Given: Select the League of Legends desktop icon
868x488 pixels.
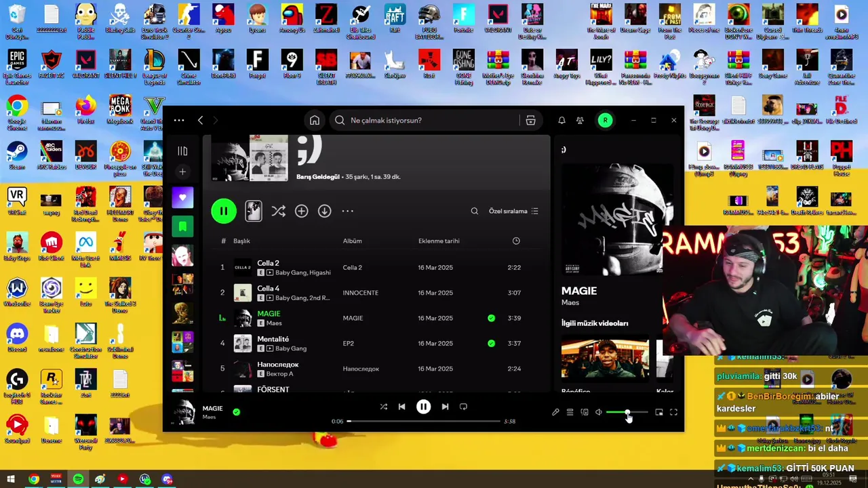Looking at the screenshot, I should pyautogui.click(x=155, y=67).
